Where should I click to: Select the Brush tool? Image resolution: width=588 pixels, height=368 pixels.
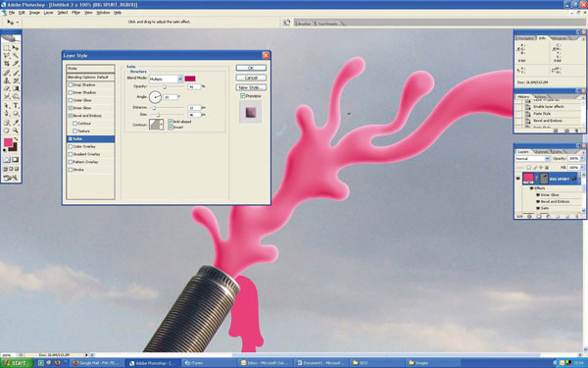click(x=16, y=73)
